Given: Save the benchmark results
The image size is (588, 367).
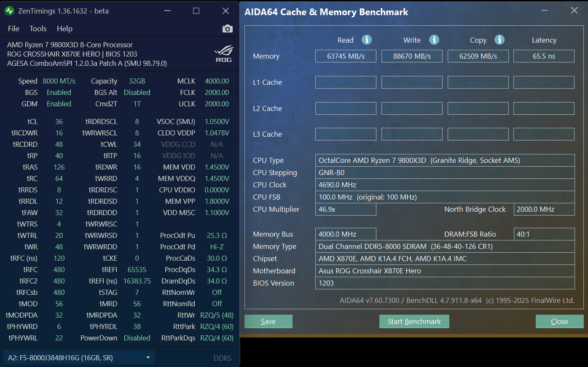Looking at the screenshot, I should (x=268, y=321).
